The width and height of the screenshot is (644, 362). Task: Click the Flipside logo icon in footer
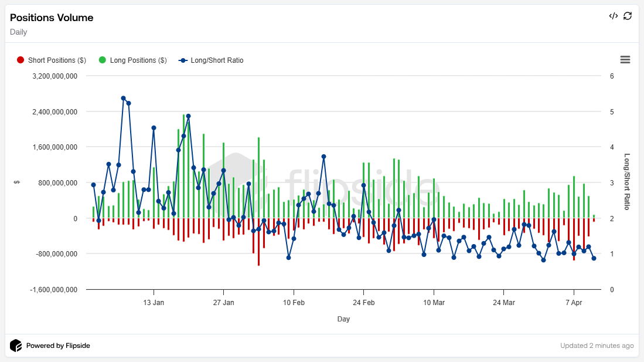pyautogui.click(x=16, y=346)
